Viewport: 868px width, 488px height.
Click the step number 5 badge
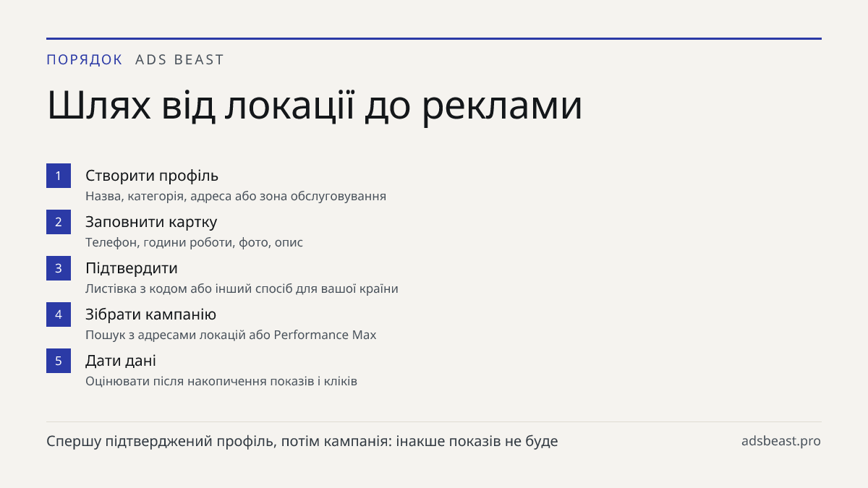point(59,361)
